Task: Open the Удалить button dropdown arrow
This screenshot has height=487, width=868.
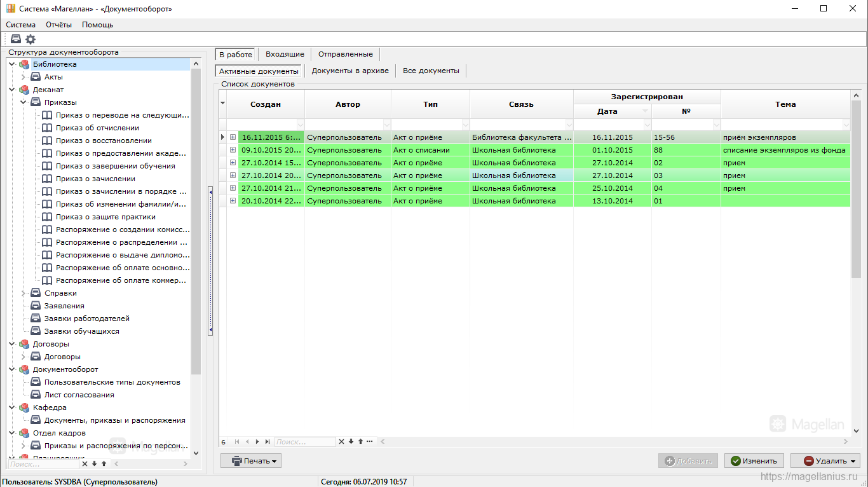Action: [x=853, y=461]
